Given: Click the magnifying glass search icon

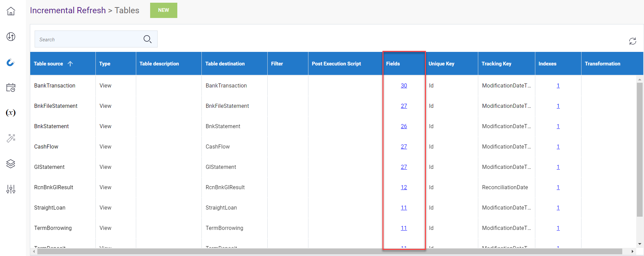Looking at the screenshot, I should pyautogui.click(x=147, y=39).
